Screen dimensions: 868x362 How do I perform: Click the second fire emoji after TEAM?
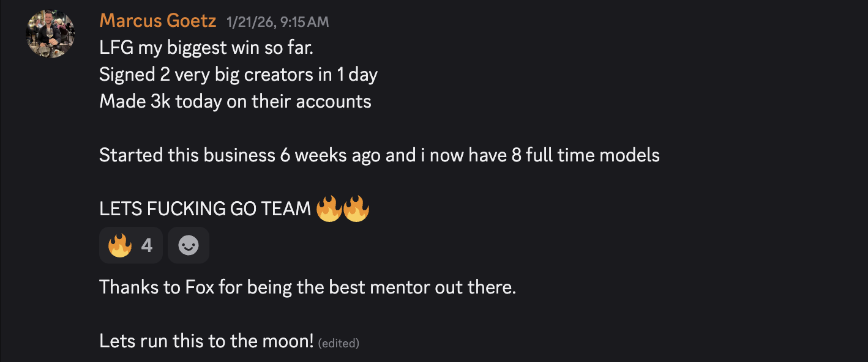(356, 209)
